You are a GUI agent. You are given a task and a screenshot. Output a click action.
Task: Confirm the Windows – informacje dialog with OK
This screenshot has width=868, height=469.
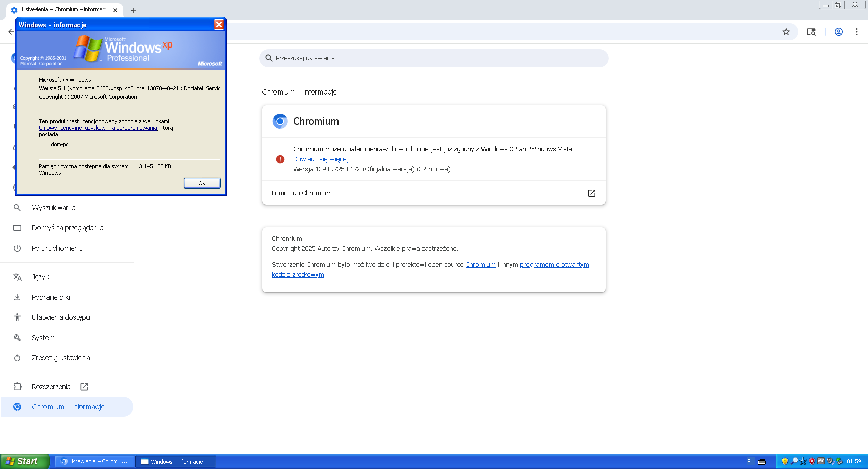pyautogui.click(x=202, y=183)
